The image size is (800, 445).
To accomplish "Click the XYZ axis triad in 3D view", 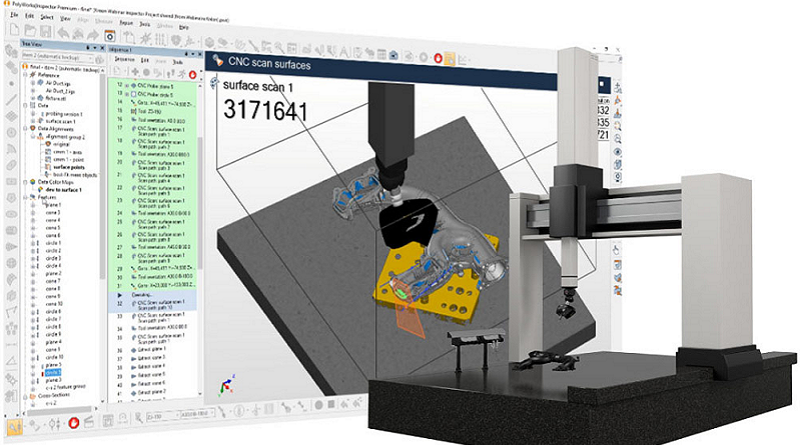I will tap(227, 385).
